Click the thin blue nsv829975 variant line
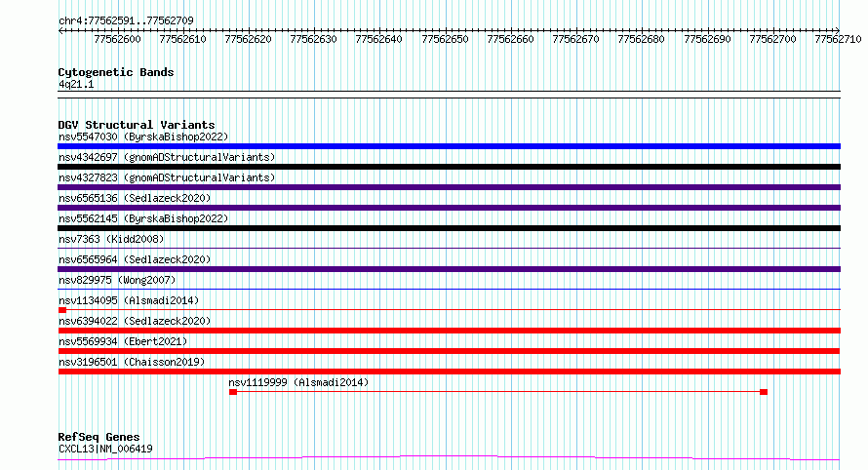Image resolution: width=868 pixels, height=470 pixels. coord(449,289)
